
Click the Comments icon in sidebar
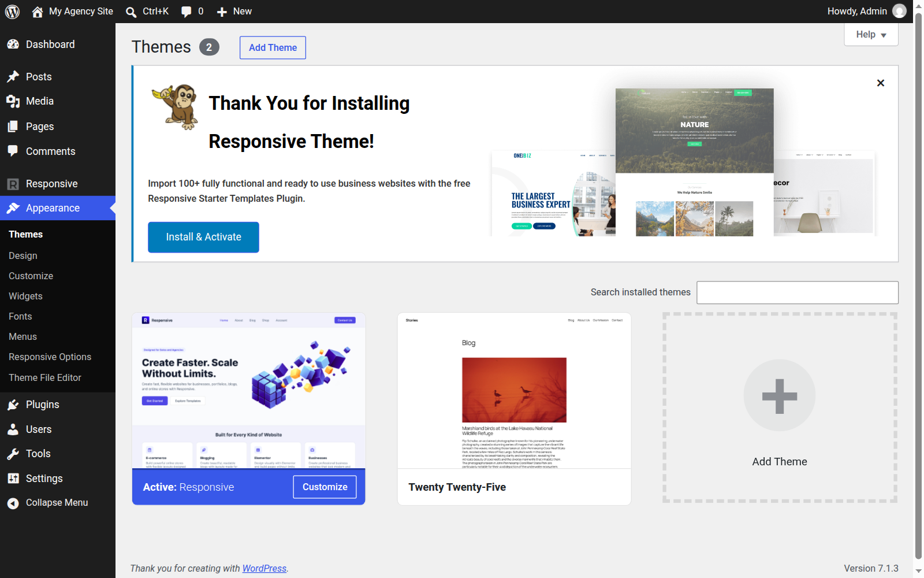pos(13,151)
